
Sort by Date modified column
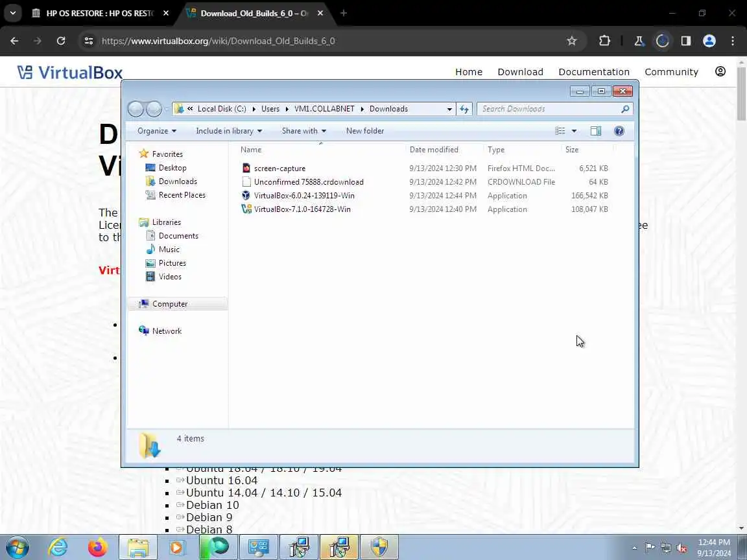point(444,150)
